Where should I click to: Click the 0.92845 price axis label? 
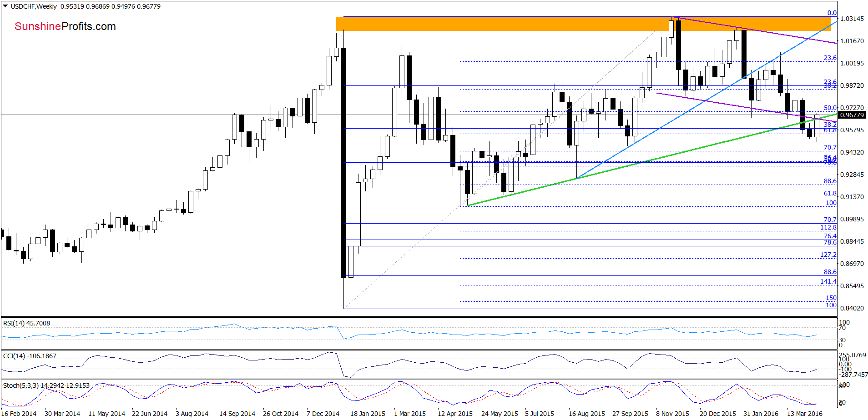point(852,175)
